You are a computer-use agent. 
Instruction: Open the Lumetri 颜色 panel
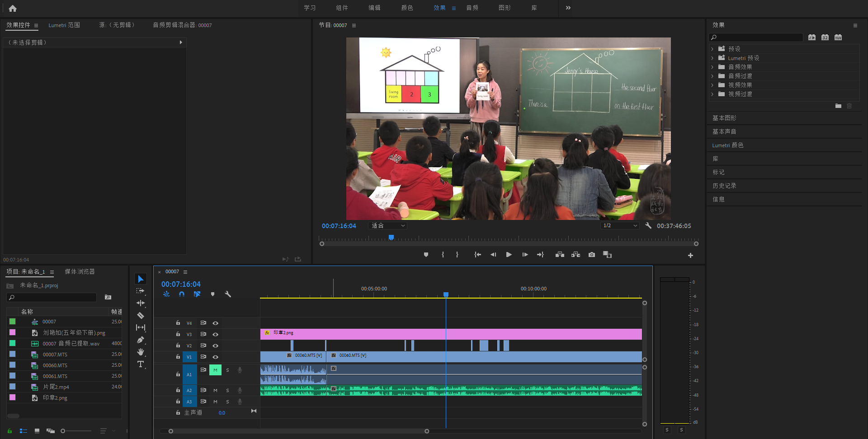[x=728, y=145]
